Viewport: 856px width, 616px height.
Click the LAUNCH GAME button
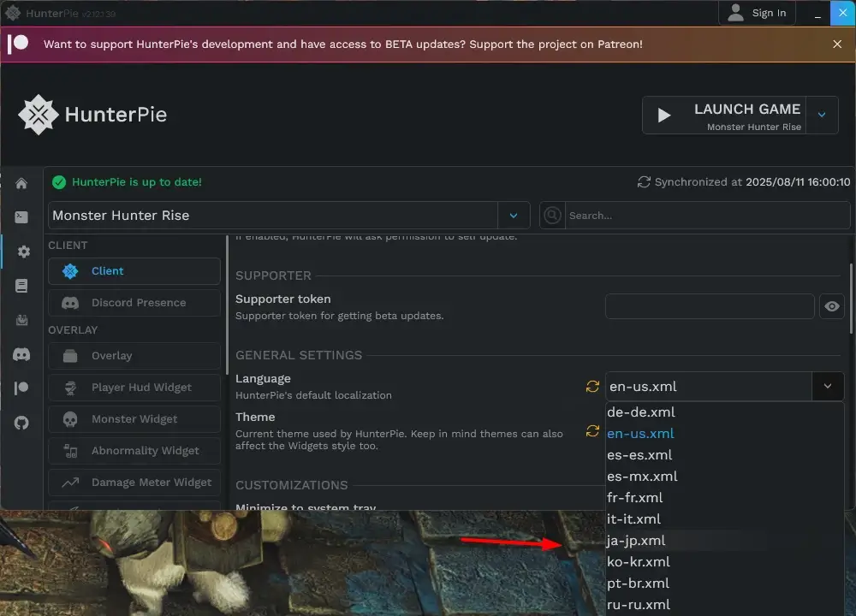pyautogui.click(x=724, y=115)
